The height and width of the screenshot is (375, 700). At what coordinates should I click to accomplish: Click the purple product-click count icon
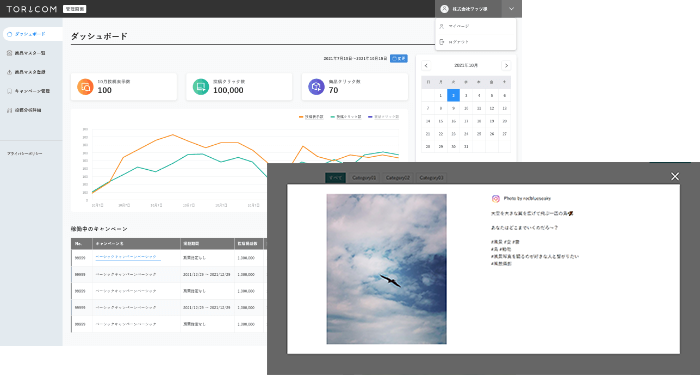click(x=316, y=87)
